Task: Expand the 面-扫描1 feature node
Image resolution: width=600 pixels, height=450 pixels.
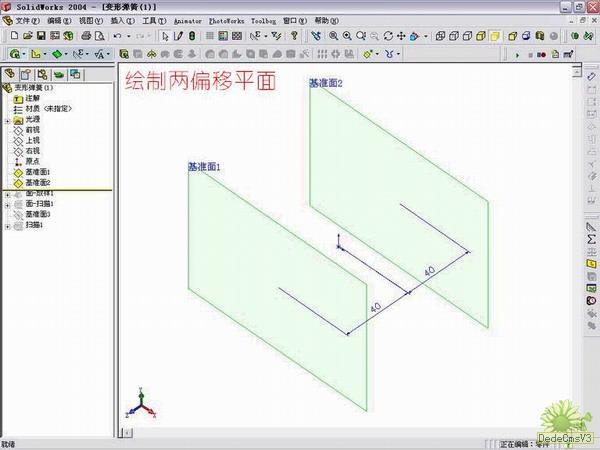Action: tap(7, 204)
